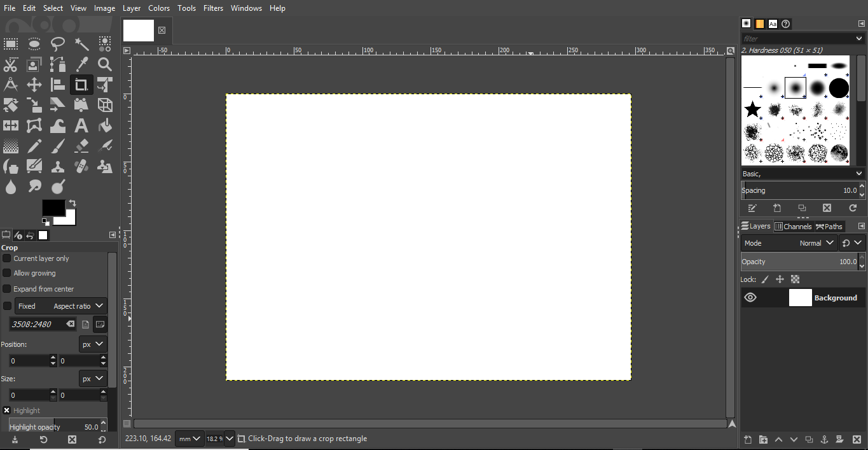Image resolution: width=868 pixels, height=450 pixels.
Task: Select the 3D Transform cube tool
Action: [105, 105]
